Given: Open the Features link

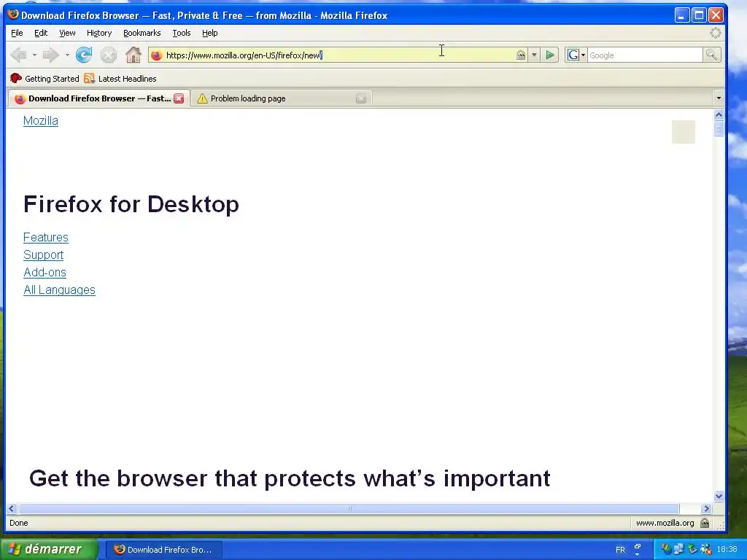Looking at the screenshot, I should coord(46,237).
